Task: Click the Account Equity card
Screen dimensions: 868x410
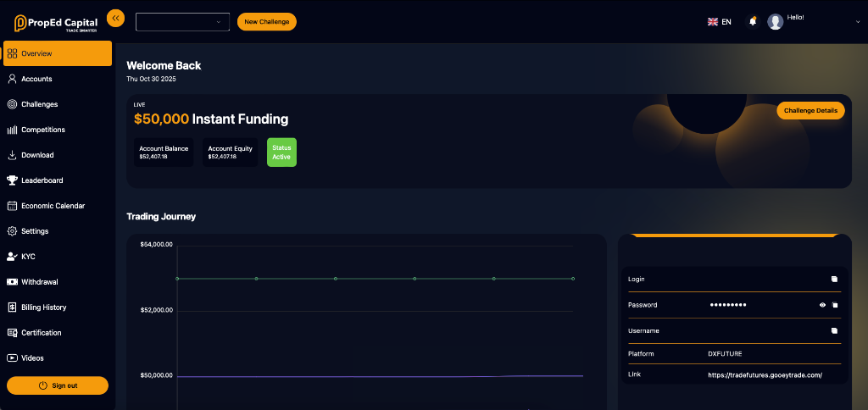Action: tap(231, 152)
